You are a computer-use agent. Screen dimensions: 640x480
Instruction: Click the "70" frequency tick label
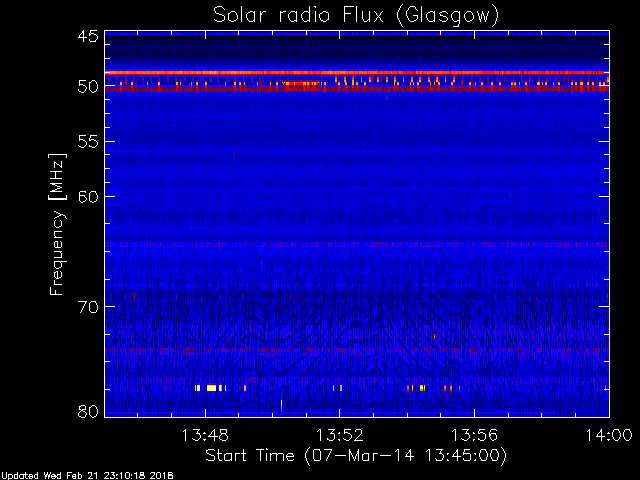pos(88,307)
